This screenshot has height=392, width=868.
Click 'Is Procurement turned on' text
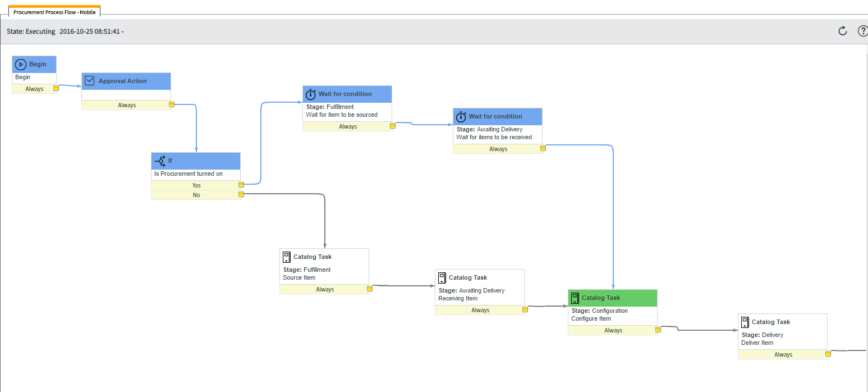pos(189,174)
